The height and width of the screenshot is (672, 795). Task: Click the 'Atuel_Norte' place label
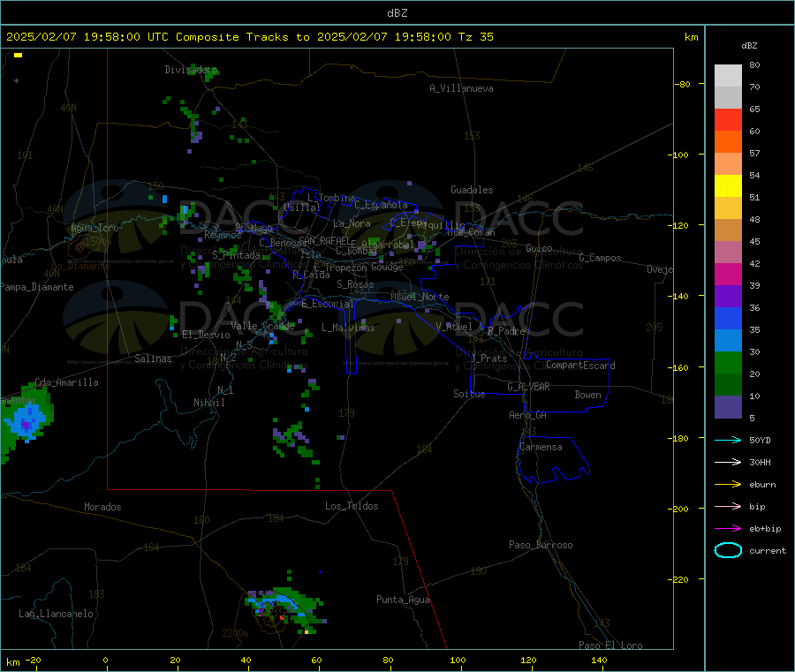tap(420, 297)
